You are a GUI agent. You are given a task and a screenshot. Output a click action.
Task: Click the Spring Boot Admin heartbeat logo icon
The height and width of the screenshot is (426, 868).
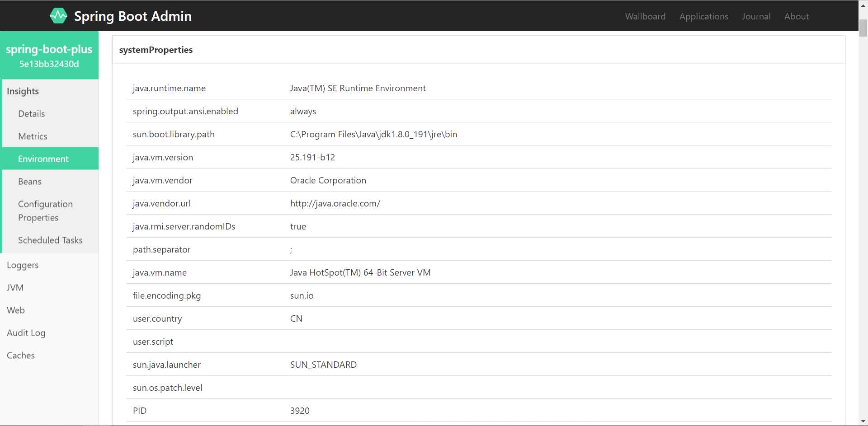point(58,16)
